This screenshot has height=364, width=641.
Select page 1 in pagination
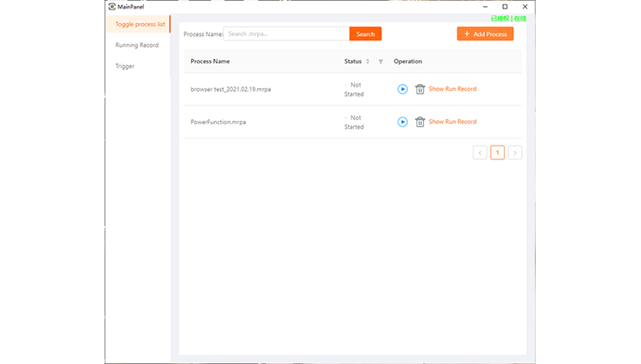[x=497, y=153]
